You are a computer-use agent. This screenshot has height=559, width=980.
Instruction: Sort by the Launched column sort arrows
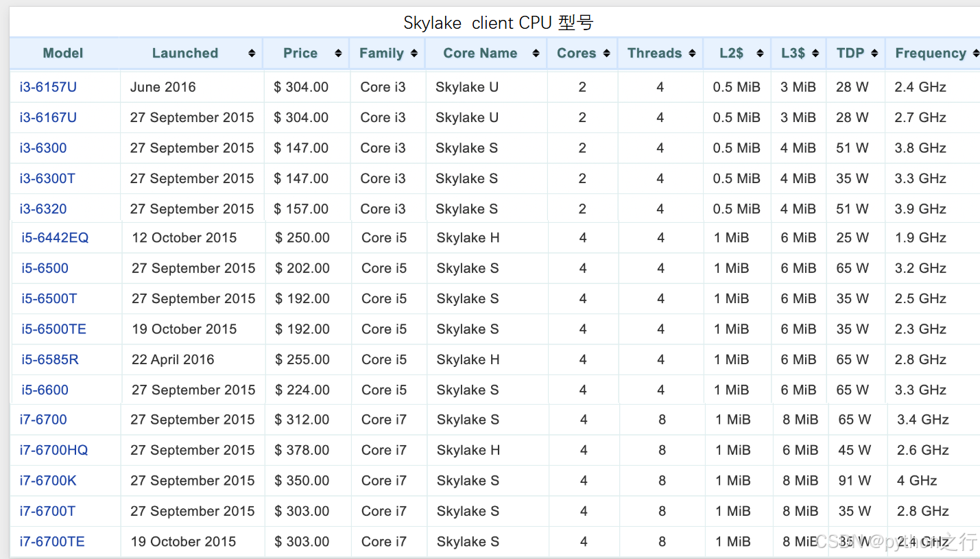252,53
